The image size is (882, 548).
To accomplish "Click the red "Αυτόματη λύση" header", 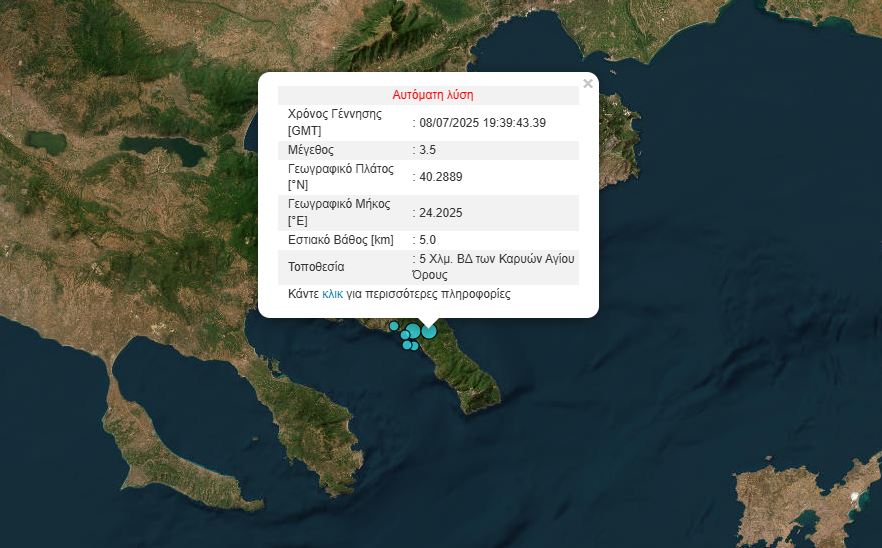I will [432, 96].
